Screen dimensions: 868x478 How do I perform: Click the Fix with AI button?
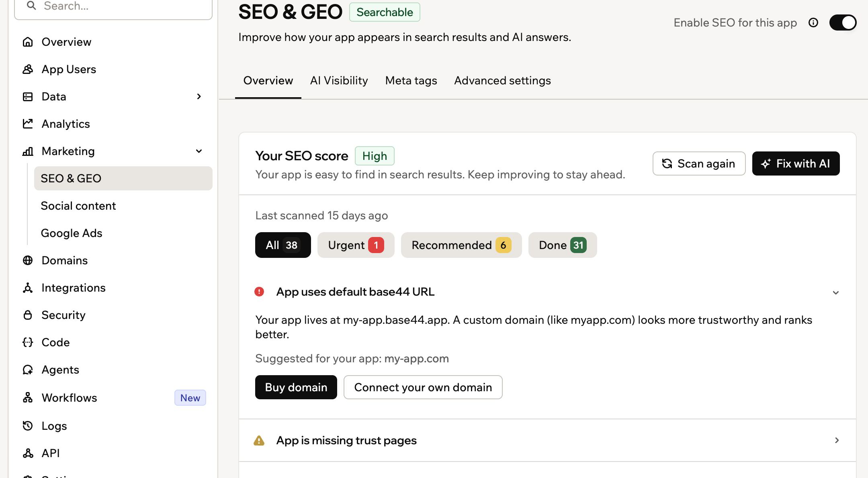796,163
